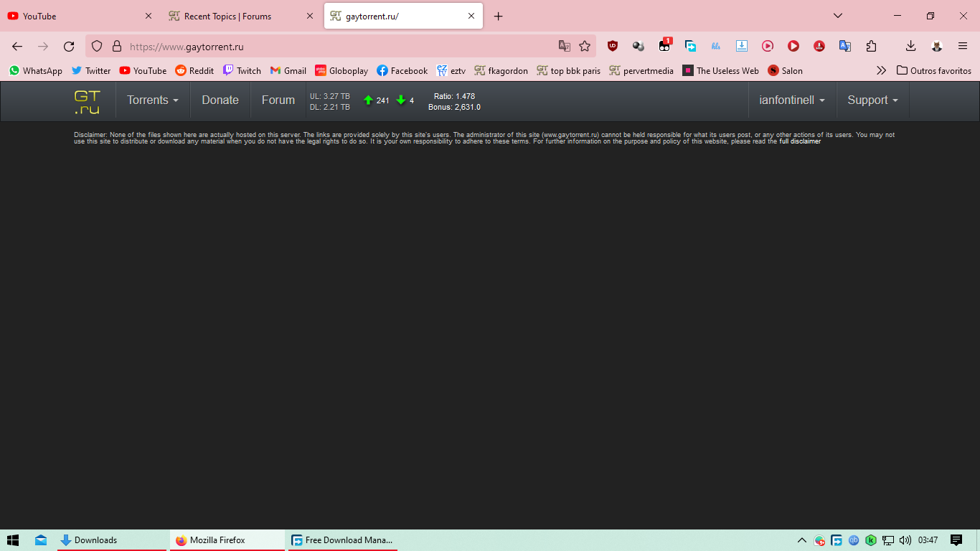Reload the current page
This screenshot has width=980, height=551.
coord(69,46)
